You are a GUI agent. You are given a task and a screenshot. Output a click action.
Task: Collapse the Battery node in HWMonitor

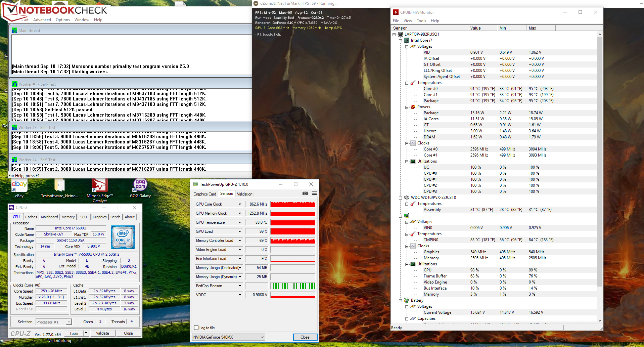401,300
